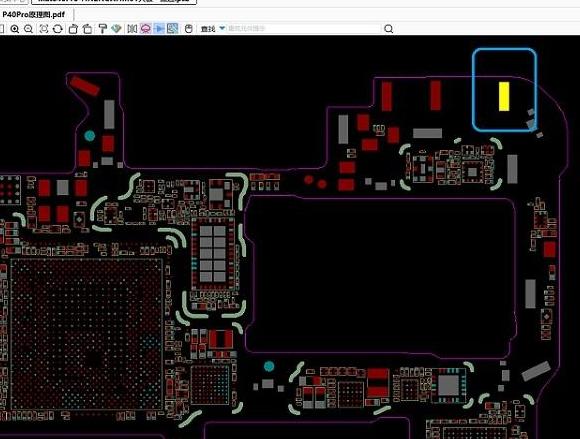Click the rotate-right board icon

tap(87, 29)
